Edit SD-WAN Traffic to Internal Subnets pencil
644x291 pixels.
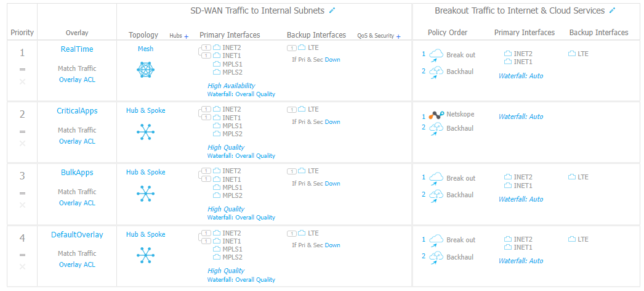tap(332, 10)
